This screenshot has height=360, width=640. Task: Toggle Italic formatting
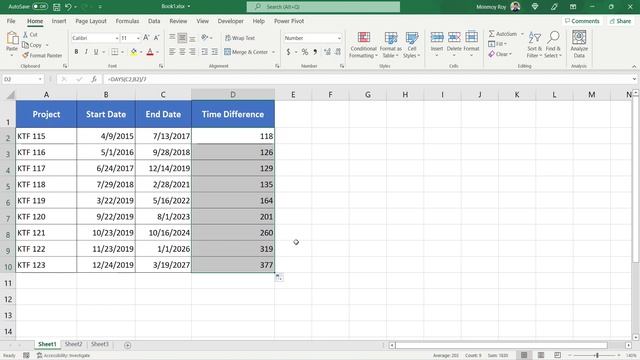[86, 52]
